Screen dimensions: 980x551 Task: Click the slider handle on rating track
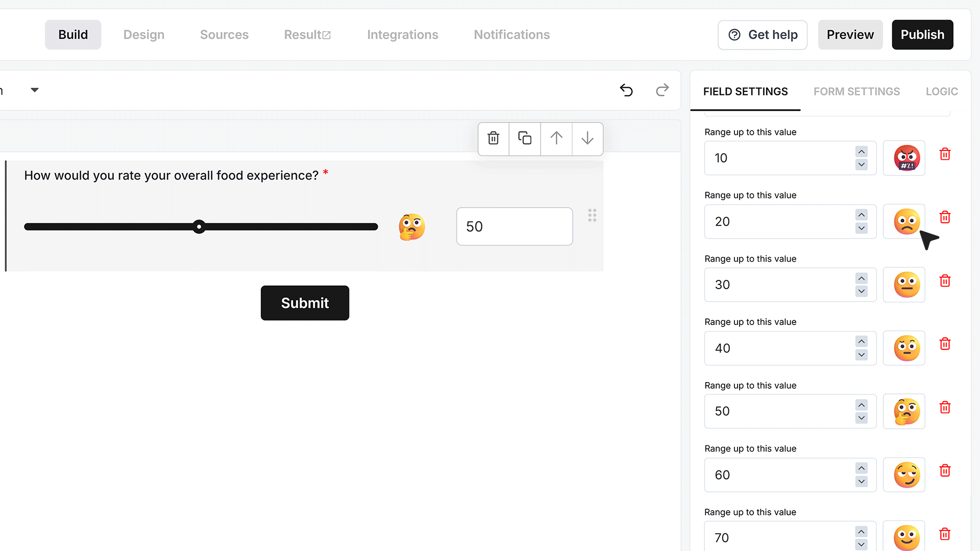[199, 227]
